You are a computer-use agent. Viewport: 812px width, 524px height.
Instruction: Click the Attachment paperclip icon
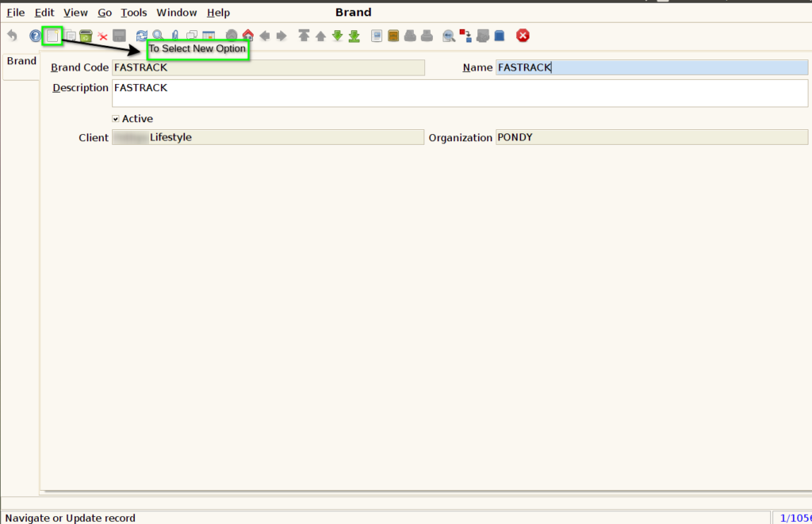point(175,36)
